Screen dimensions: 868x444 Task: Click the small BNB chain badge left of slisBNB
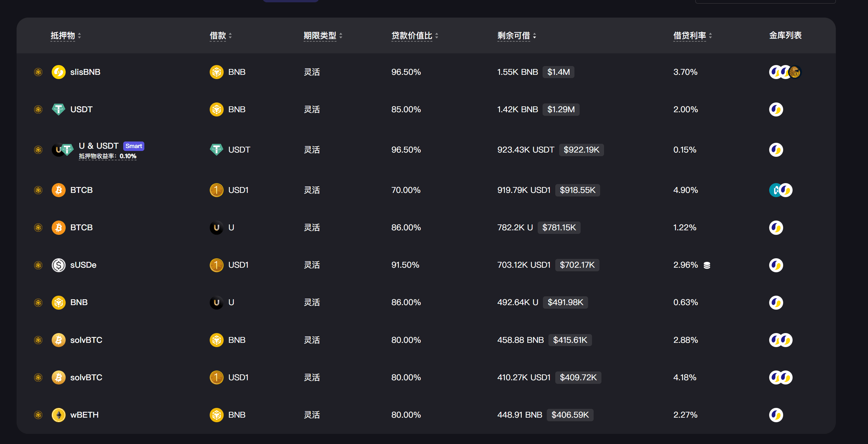(38, 72)
